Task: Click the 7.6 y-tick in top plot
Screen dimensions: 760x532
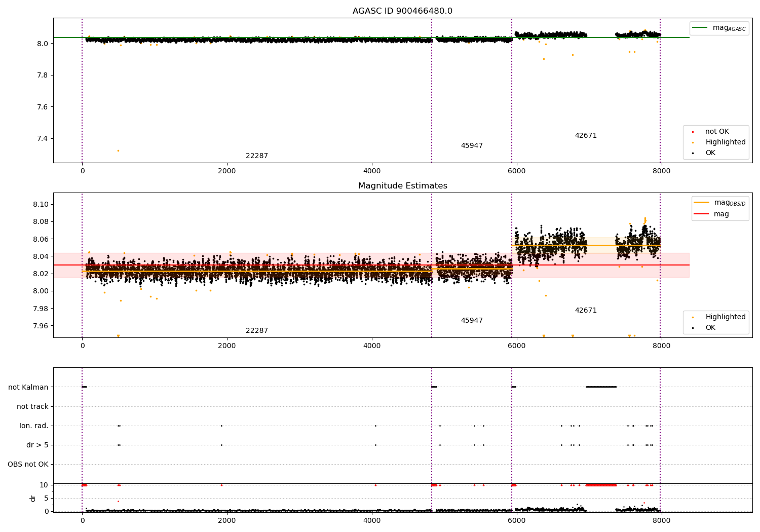Action: [42, 107]
